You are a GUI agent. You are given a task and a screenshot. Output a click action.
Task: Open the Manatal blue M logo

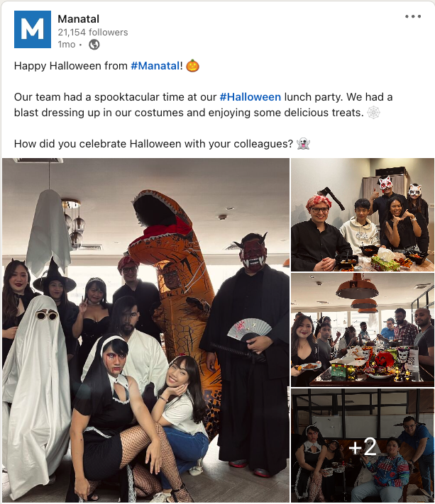coord(33,29)
